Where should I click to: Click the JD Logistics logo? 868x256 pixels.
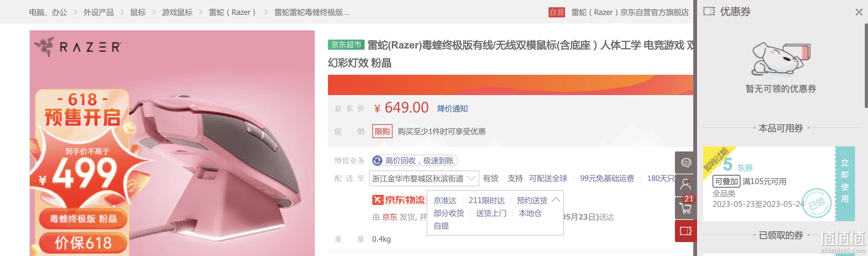coord(398,200)
